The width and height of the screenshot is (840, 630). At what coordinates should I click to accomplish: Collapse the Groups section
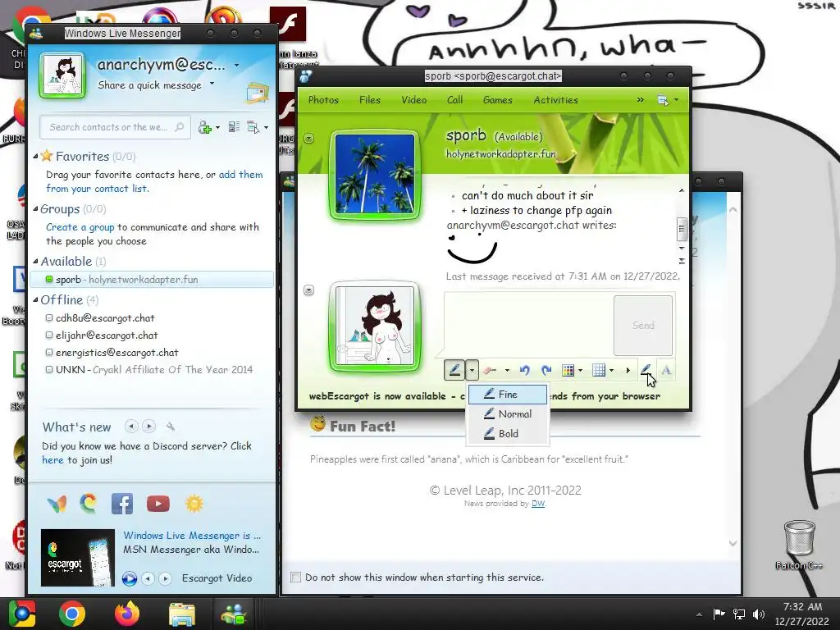click(x=35, y=209)
